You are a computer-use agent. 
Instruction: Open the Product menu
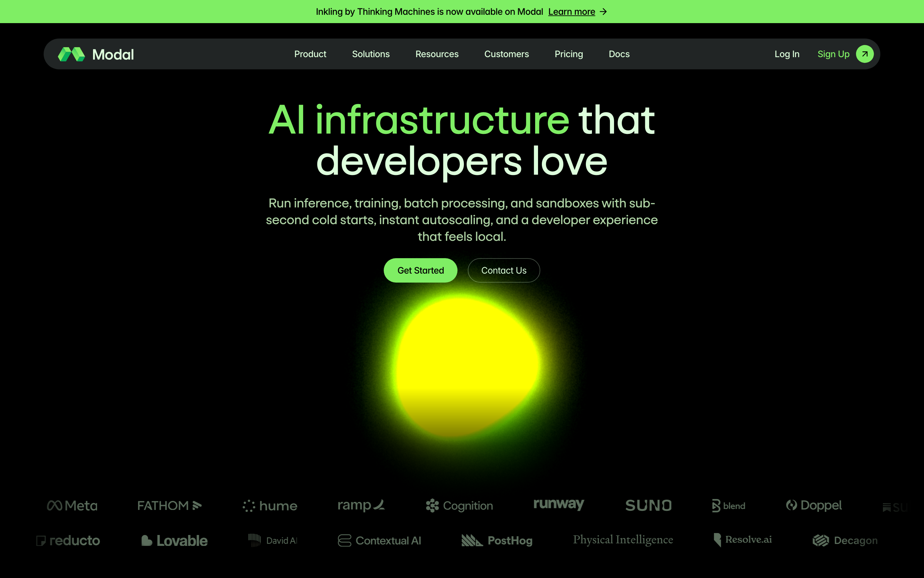tap(310, 54)
